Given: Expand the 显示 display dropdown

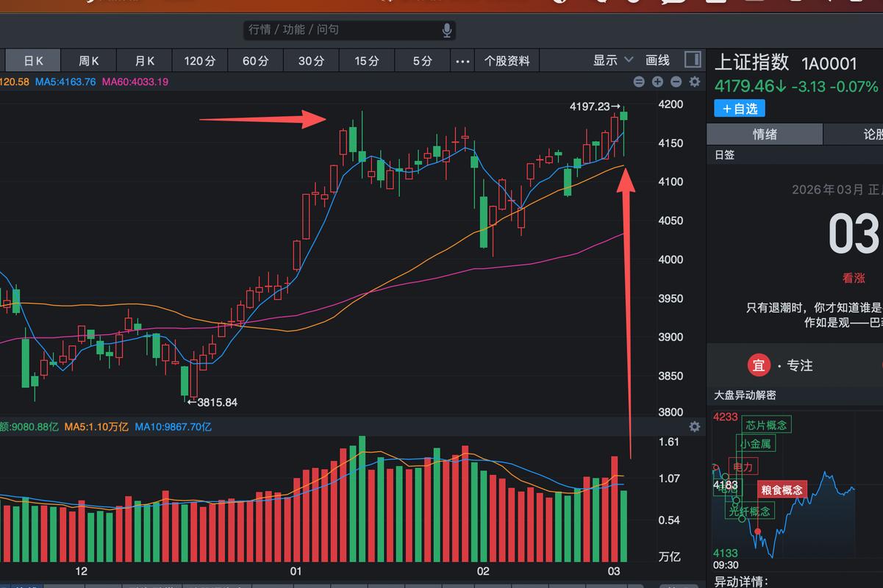Looking at the screenshot, I should [613, 60].
